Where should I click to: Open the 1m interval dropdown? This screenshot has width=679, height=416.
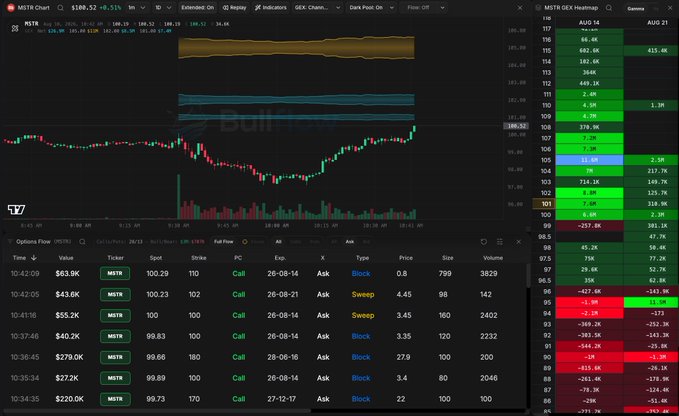tap(136, 8)
